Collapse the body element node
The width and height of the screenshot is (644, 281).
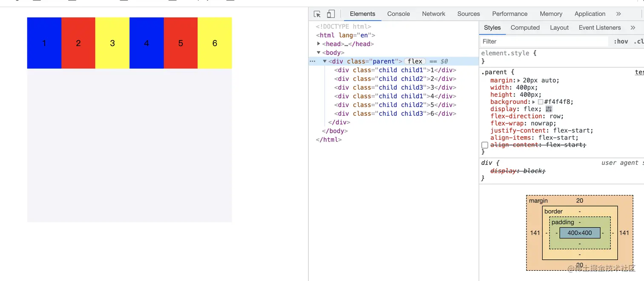319,52
